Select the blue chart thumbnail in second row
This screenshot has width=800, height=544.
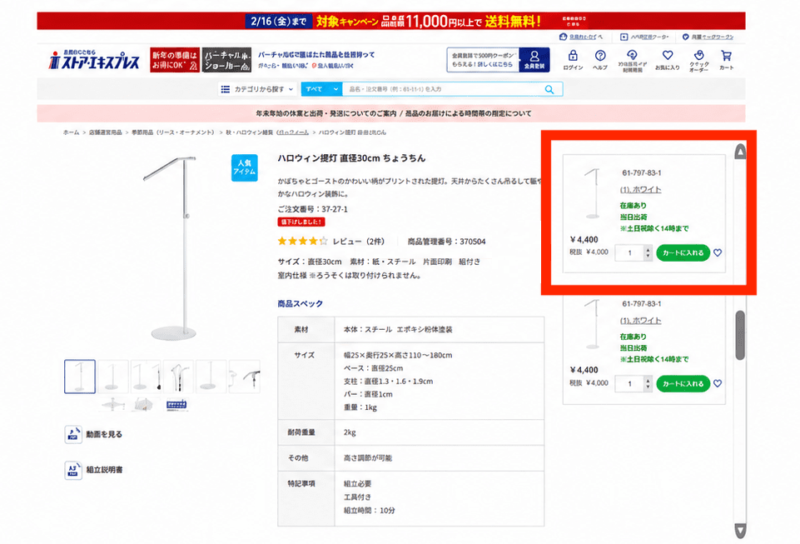[x=177, y=405]
